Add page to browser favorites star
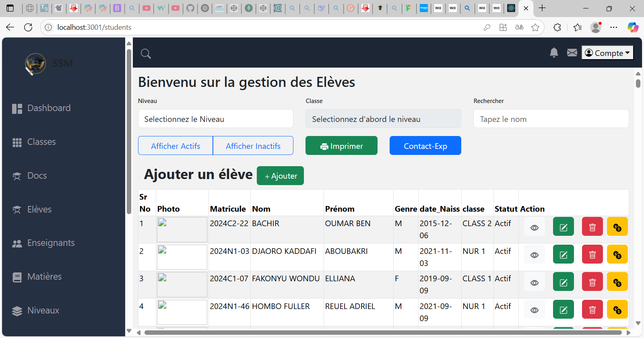This screenshot has height=338, width=644. point(535,27)
